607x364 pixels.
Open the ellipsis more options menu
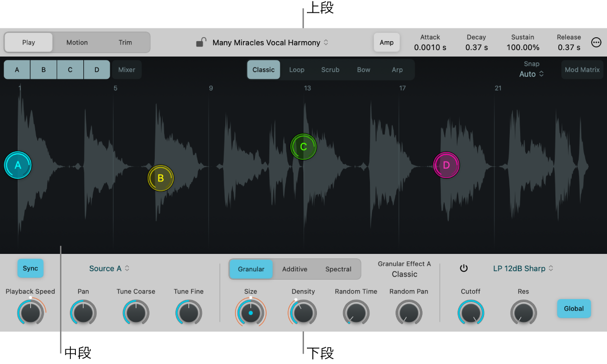tap(596, 43)
